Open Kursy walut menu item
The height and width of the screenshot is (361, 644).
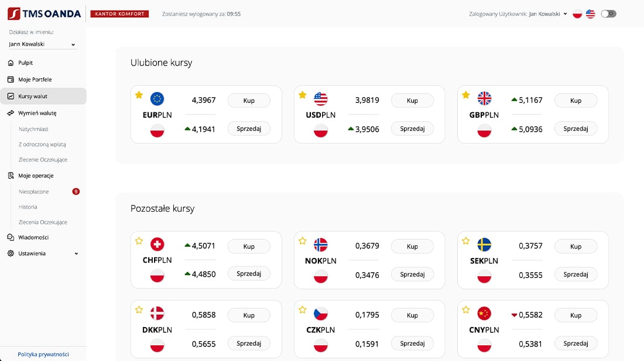(33, 96)
